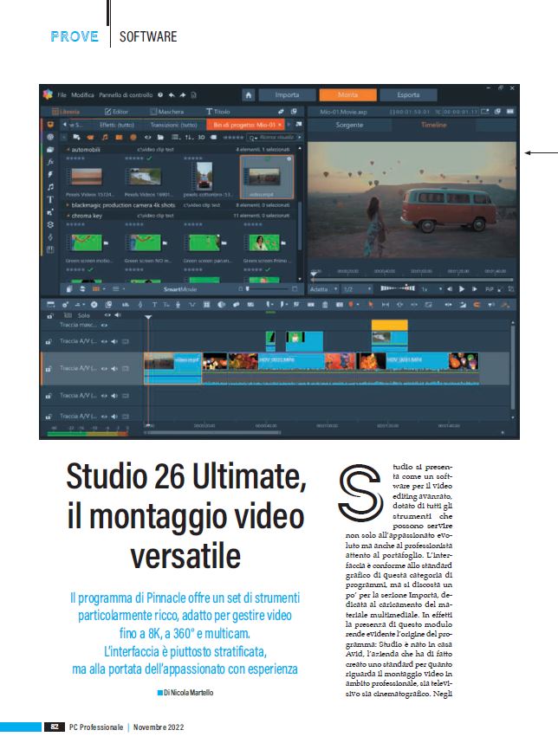The image size is (558, 756).
Task: Select the video.mp4 thumbnail in library
Action: [x=266, y=178]
